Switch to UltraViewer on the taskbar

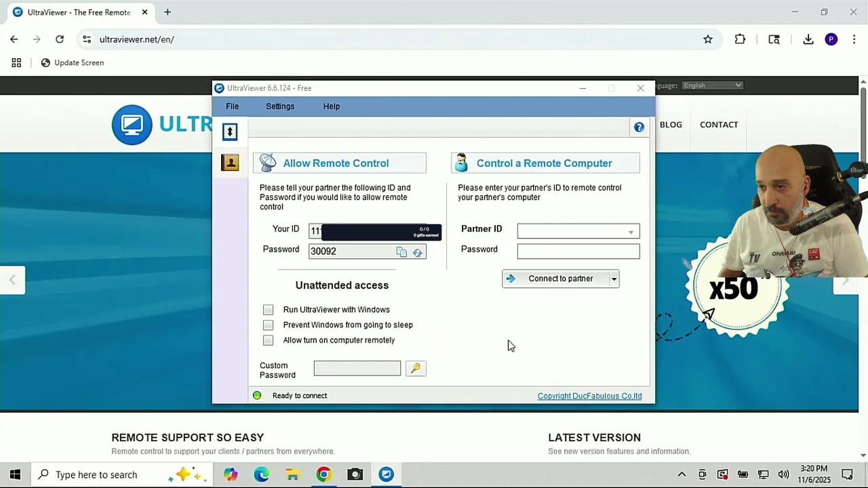[386, 474]
